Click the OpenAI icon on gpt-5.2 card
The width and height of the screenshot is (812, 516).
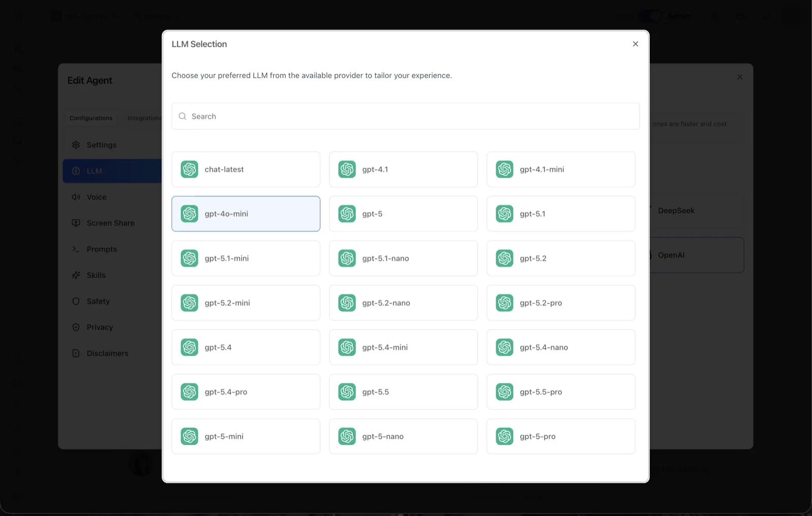point(504,258)
